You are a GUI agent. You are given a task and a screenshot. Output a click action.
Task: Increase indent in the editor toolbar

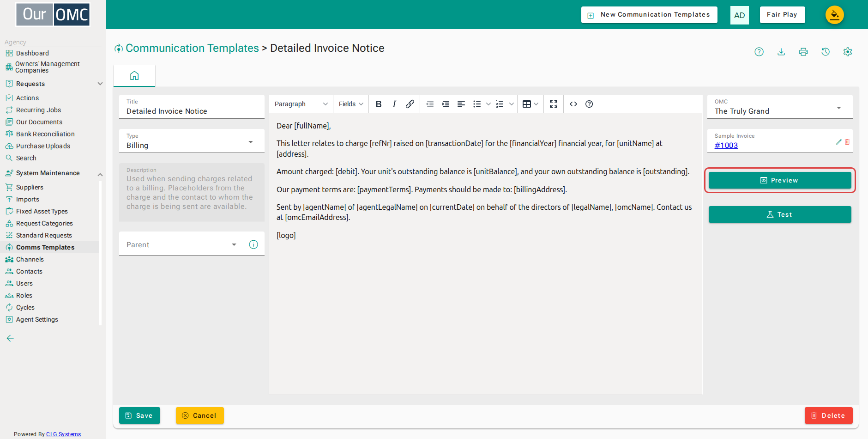click(x=446, y=104)
